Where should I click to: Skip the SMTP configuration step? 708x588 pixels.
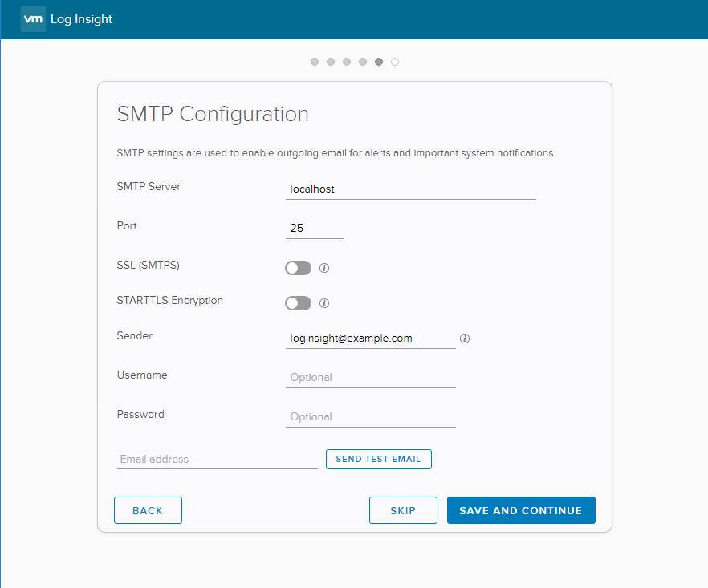pos(403,510)
